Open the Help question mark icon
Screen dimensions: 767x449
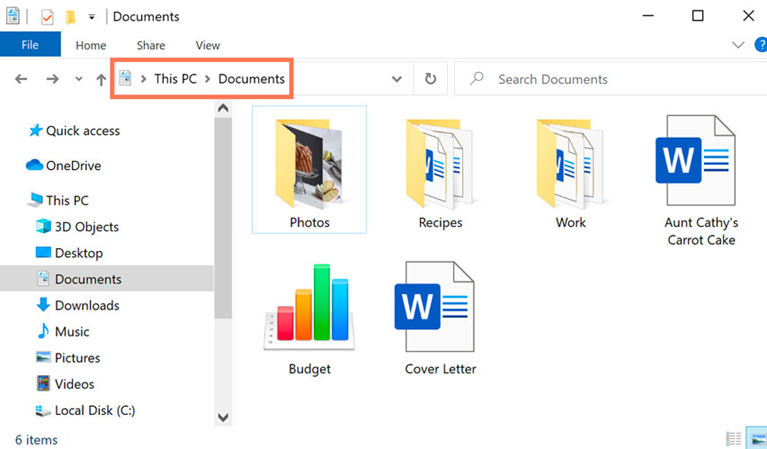(x=761, y=45)
